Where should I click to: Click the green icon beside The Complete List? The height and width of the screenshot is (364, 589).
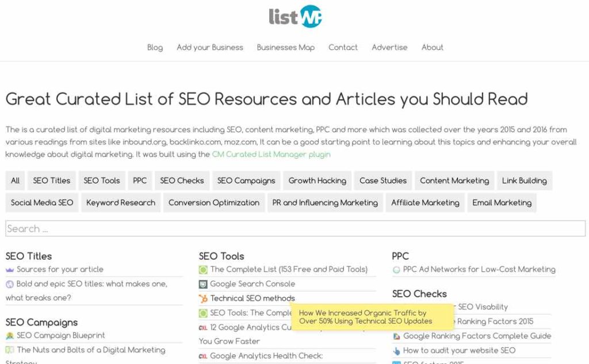tap(203, 270)
